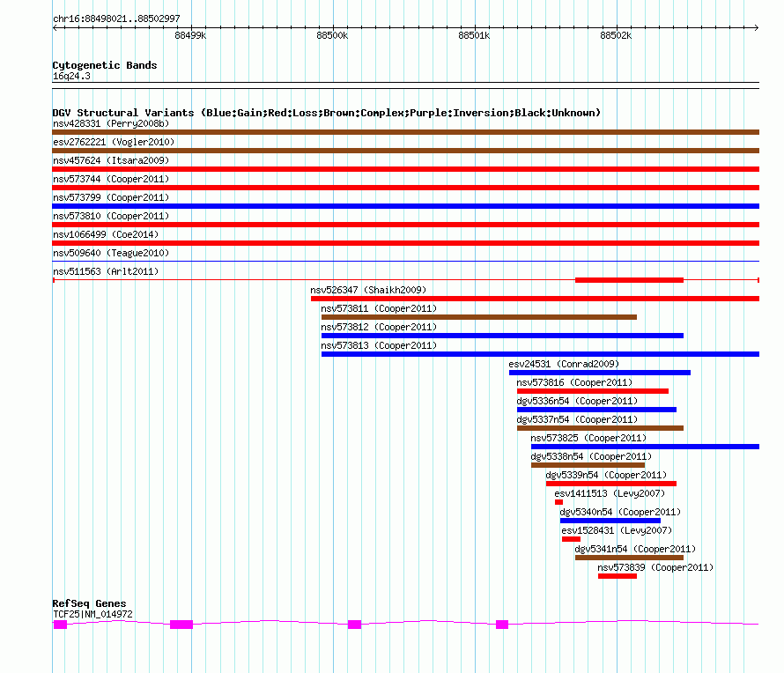This screenshot has height=673, width=784.
Task: Click the nsv428331 (Perry2008b) variant label
Action: pyautogui.click(x=111, y=123)
